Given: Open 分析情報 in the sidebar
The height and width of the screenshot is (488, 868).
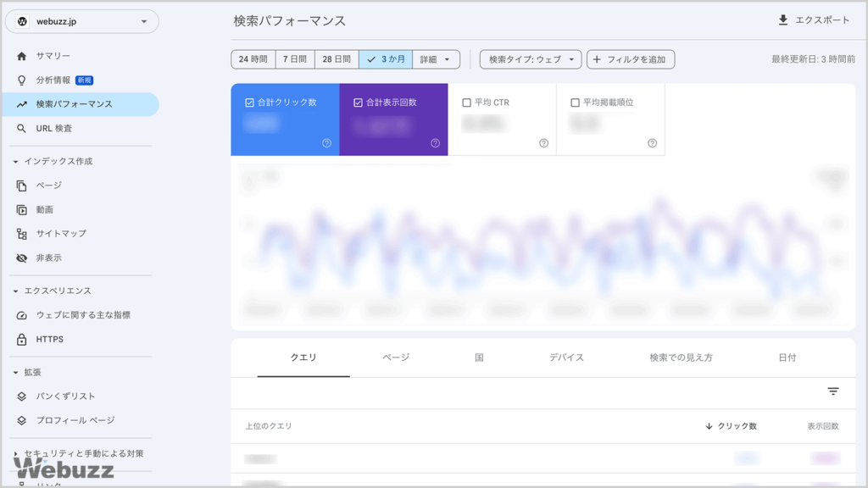Looking at the screenshot, I should pyautogui.click(x=53, y=80).
